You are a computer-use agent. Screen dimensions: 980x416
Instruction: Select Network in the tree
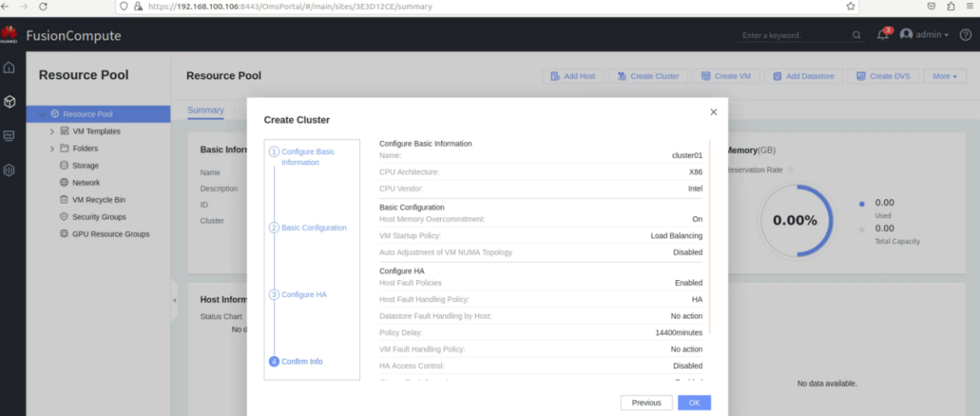click(x=86, y=182)
